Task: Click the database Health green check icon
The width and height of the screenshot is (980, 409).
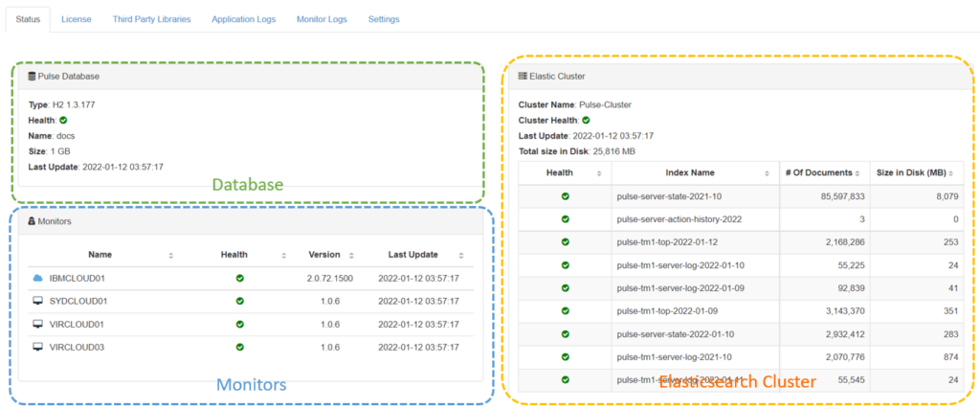Action: (x=63, y=121)
